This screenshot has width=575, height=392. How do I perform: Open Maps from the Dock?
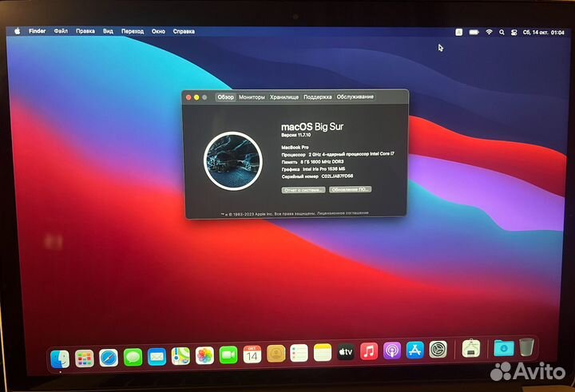pos(180,356)
